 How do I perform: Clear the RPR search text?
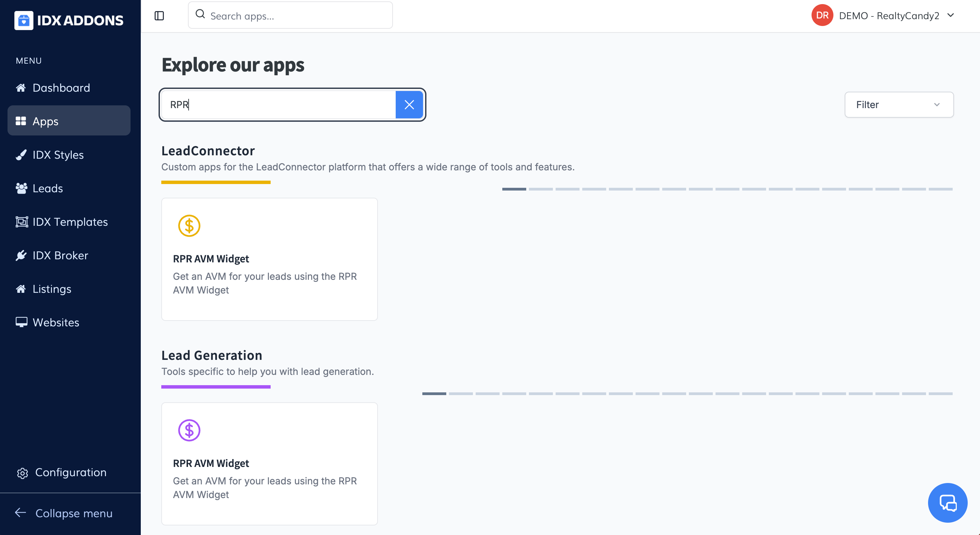409,105
